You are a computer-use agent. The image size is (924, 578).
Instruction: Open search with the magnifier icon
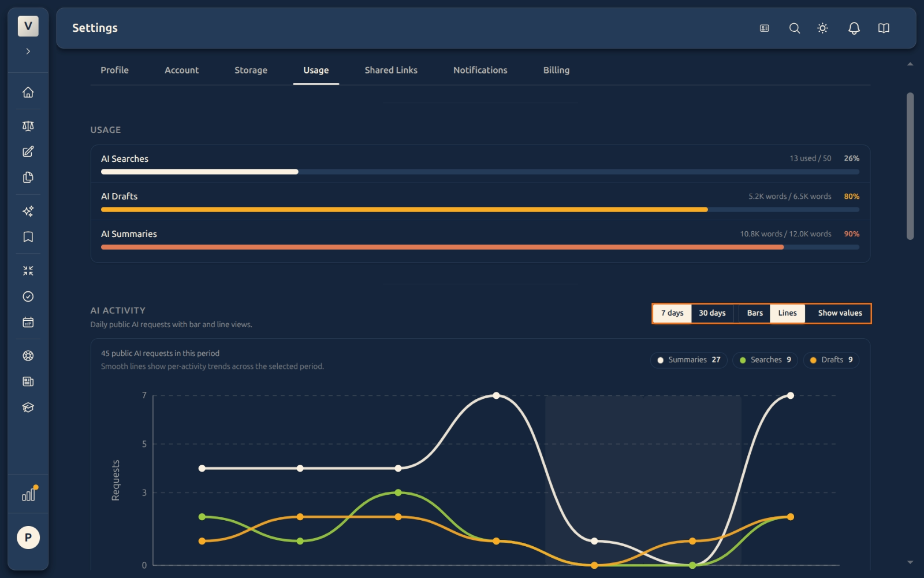(x=795, y=28)
